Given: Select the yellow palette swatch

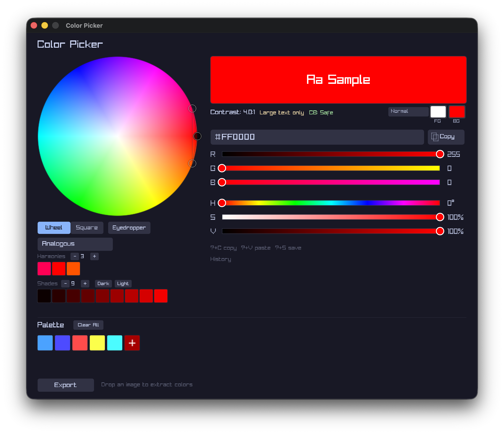Looking at the screenshot, I should [x=97, y=343].
